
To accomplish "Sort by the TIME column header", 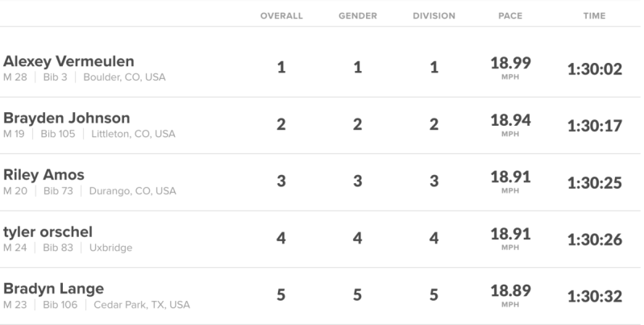I will click(594, 15).
